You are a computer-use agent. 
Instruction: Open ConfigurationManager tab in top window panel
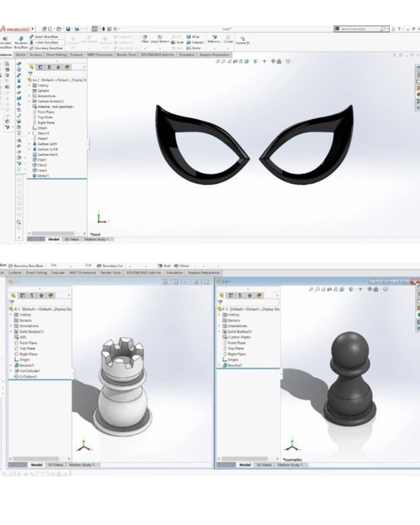click(x=49, y=67)
